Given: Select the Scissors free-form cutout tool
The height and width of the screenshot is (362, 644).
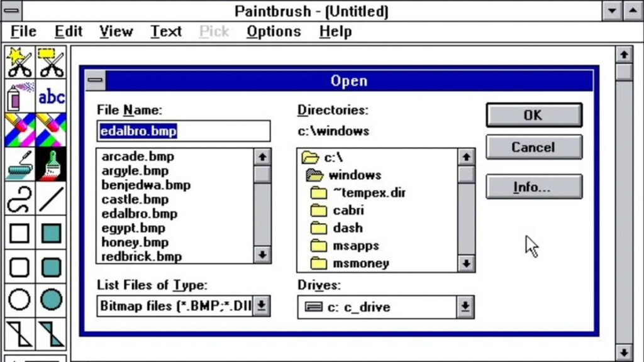Looking at the screenshot, I should (x=19, y=62).
